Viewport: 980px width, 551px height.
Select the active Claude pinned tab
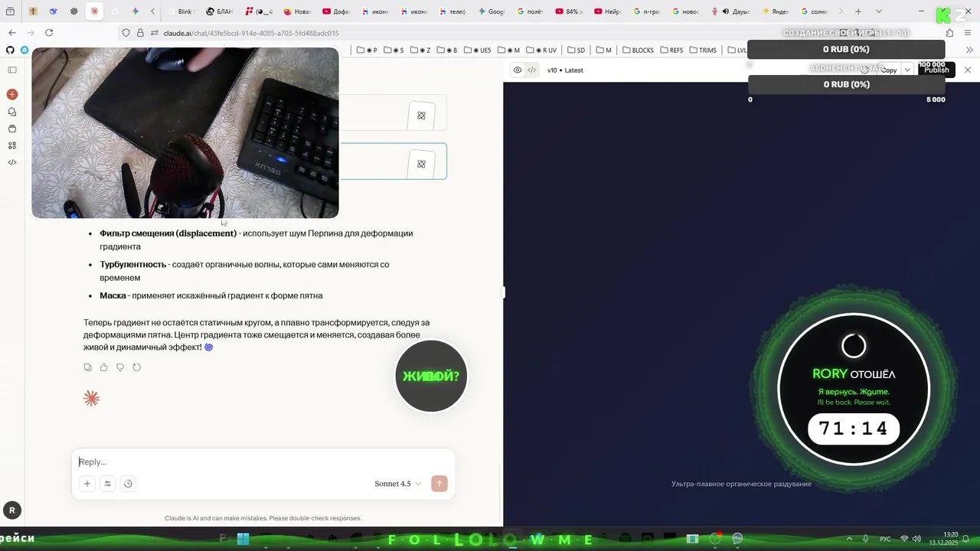pyautogui.click(x=94, y=11)
